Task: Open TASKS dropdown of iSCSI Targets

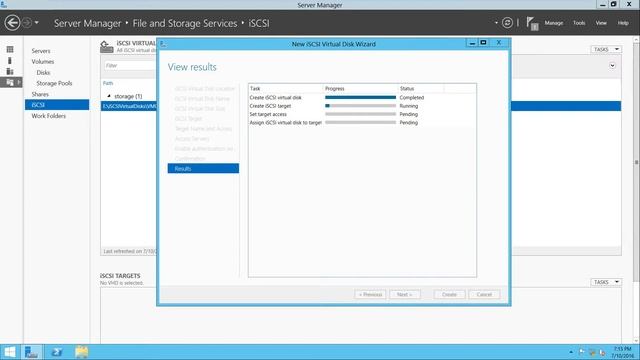Action: pyautogui.click(x=606, y=282)
